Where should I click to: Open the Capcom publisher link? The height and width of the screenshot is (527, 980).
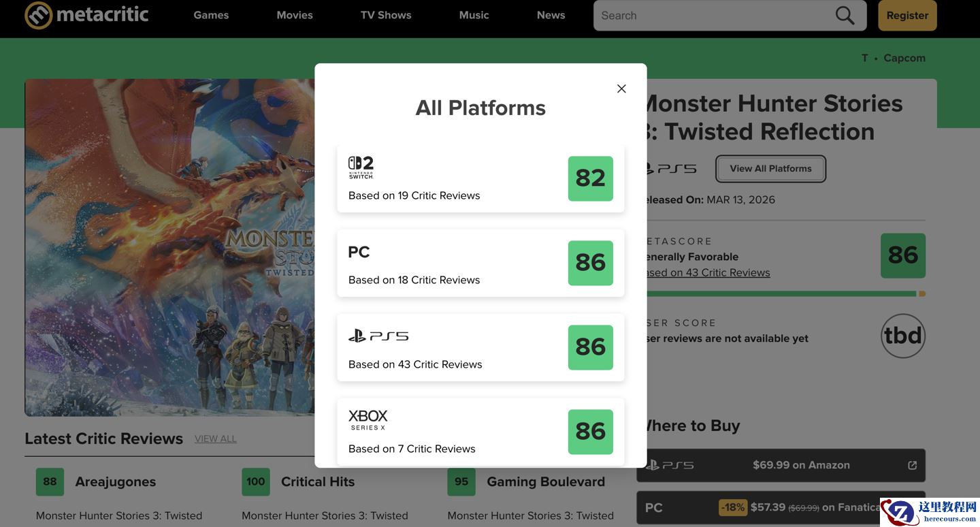904,58
